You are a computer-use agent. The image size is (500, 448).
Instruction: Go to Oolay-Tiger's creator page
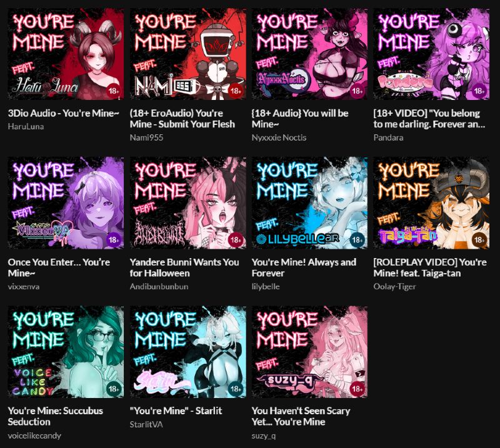click(395, 286)
